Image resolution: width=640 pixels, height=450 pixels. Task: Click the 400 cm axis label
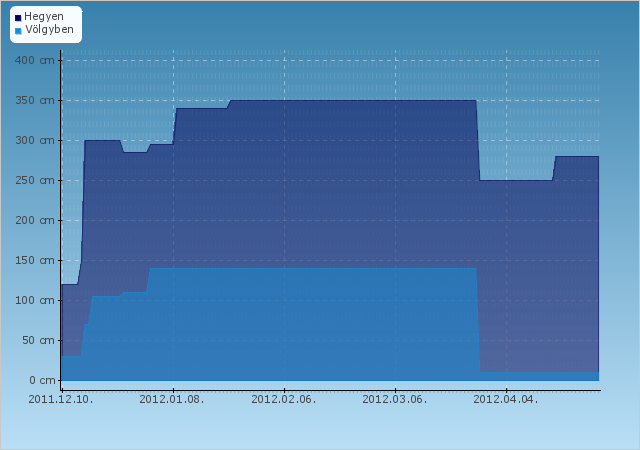click(34, 60)
